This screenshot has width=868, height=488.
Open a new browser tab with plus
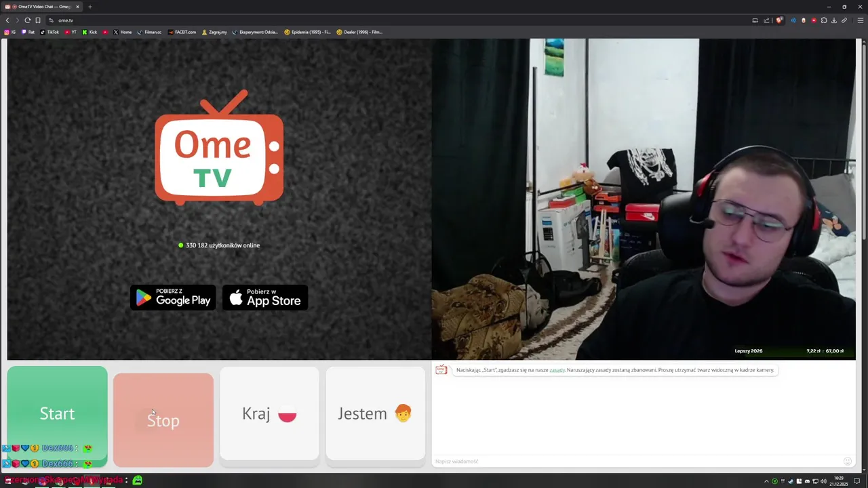90,7
